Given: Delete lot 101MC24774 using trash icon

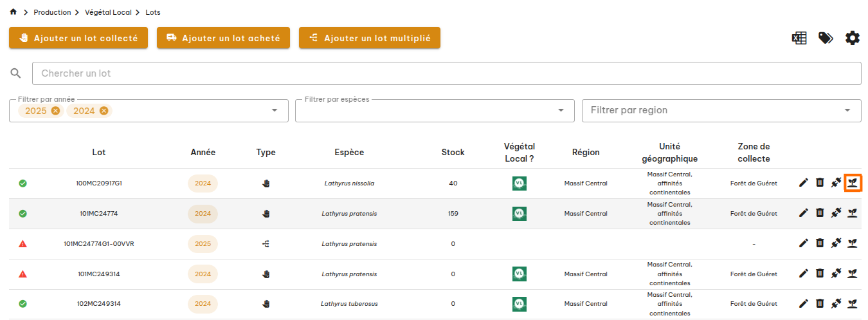Looking at the screenshot, I should click(x=820, y=213).
